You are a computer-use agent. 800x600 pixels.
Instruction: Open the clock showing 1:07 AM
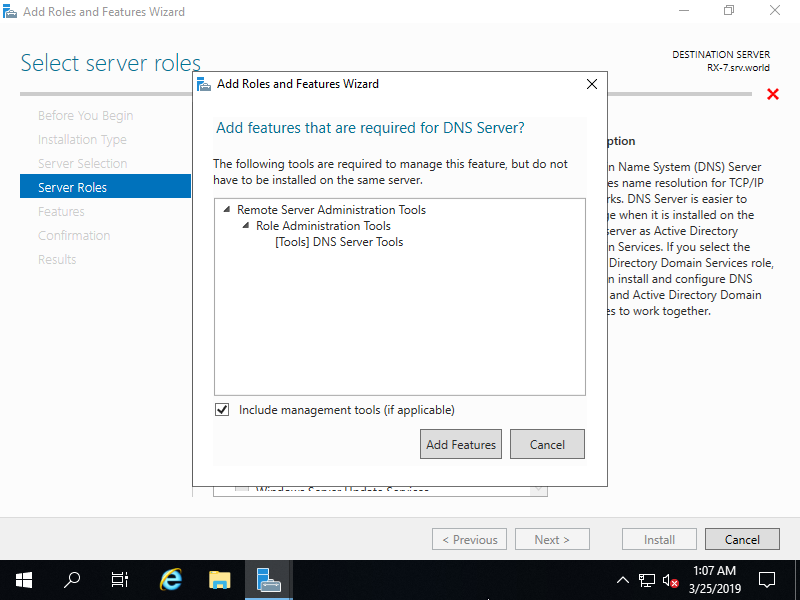(x=715, y=580)
